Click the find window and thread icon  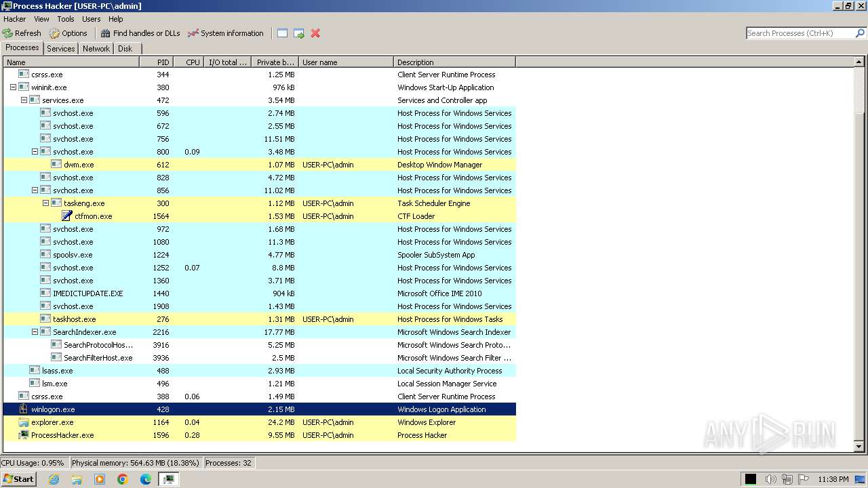(x=298, y=33)
